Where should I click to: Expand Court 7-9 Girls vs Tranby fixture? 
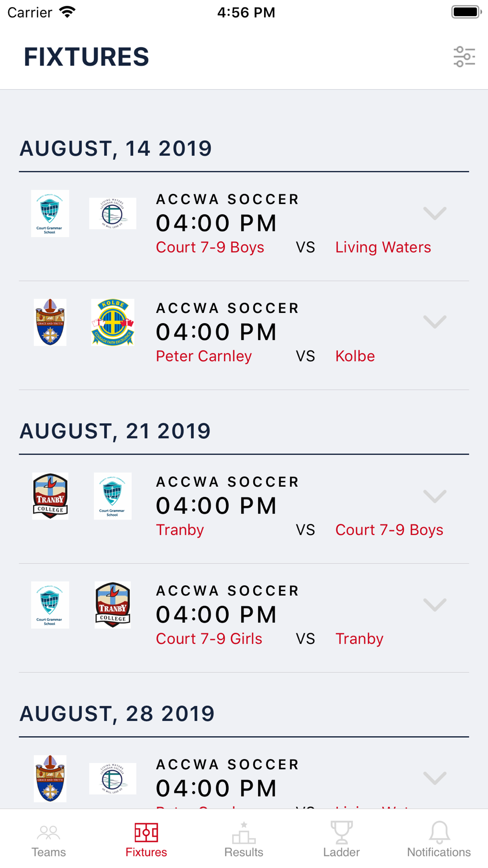[x=435, y=605]
